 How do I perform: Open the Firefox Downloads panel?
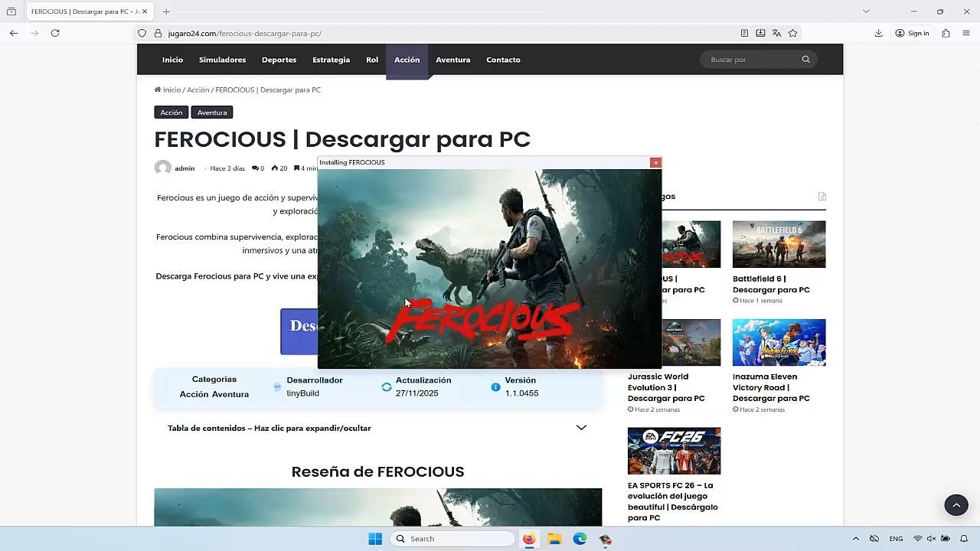(x=878, y=33)
